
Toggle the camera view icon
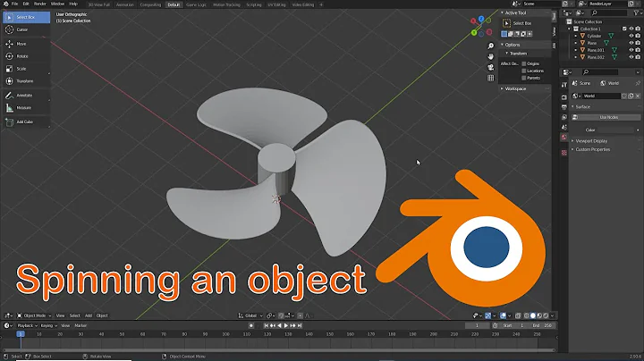coord(490,67)
